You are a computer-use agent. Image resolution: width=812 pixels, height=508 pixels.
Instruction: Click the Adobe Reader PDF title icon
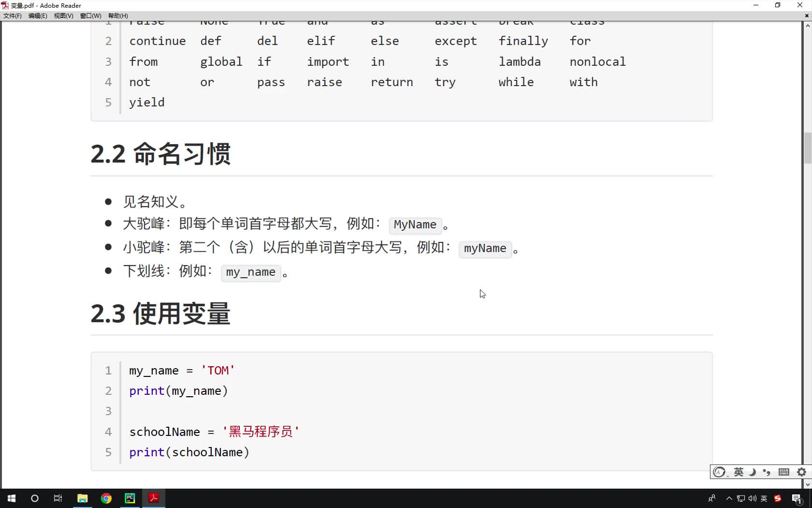5,5
